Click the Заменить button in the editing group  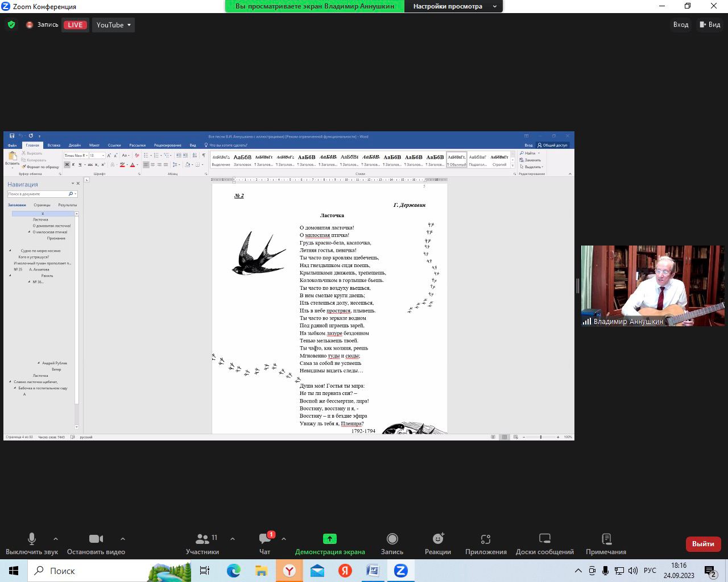(531, 160)
